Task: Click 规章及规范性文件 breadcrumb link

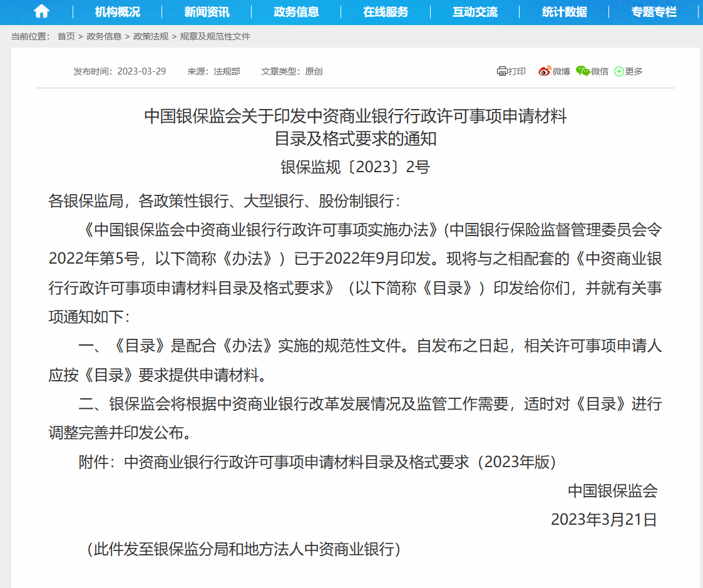Action: pyautogui.click(x=215, y=36)
